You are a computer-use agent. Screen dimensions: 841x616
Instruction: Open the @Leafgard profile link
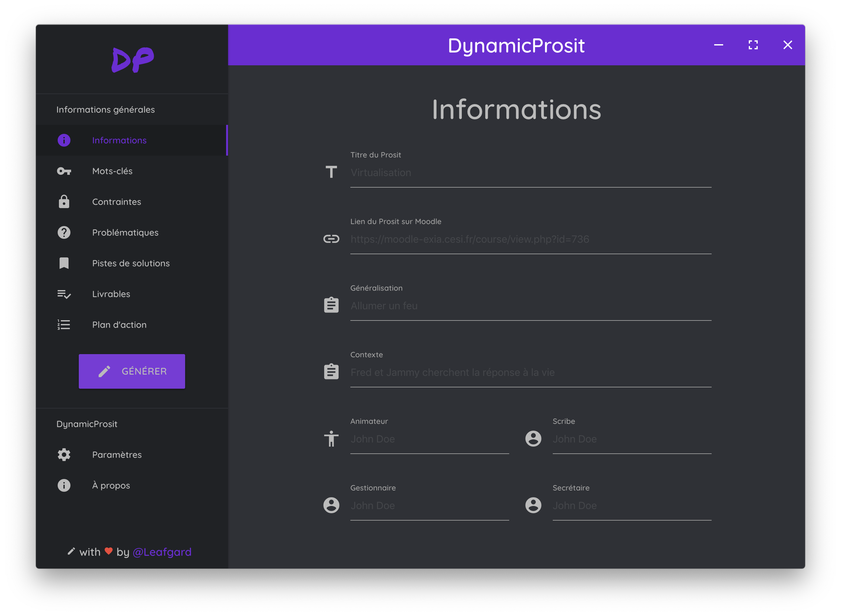pos(162,552)
